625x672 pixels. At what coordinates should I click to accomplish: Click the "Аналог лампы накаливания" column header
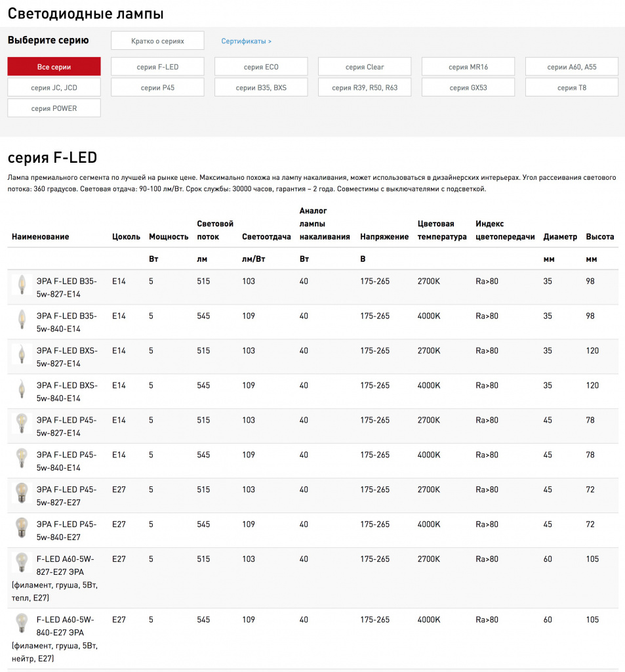[325, 224]
